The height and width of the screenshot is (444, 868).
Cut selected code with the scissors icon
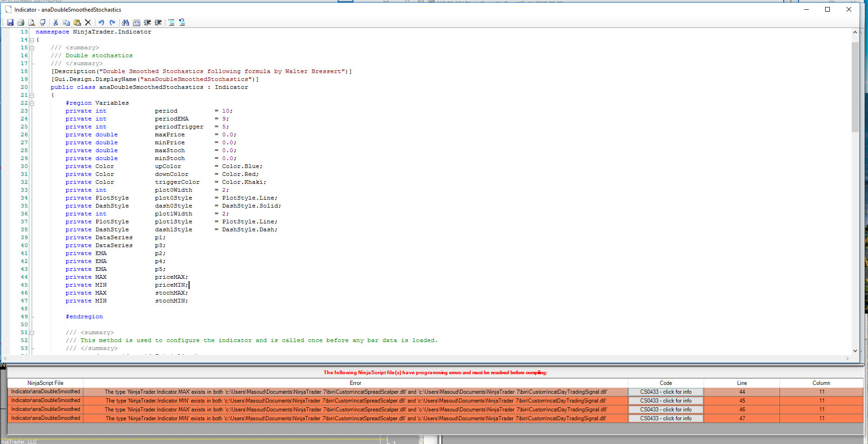tap(55, 22)
